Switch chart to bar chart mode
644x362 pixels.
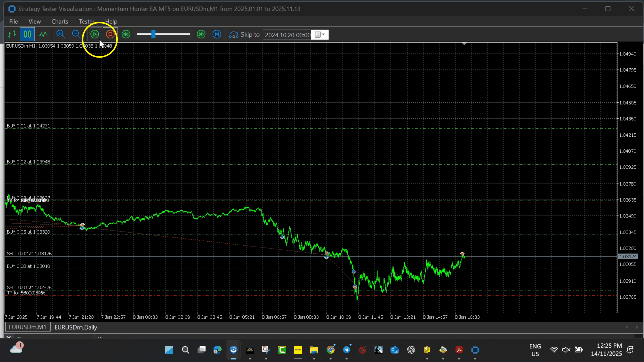coord(12,34)
